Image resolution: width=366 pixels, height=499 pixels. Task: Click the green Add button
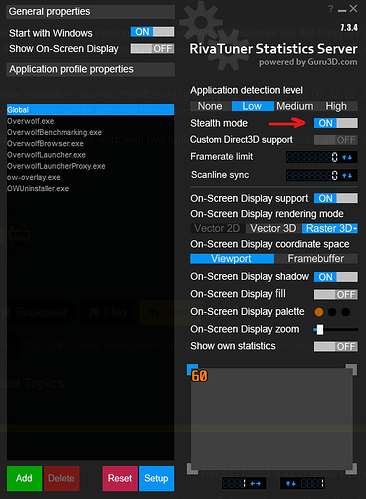click(24, 478)
